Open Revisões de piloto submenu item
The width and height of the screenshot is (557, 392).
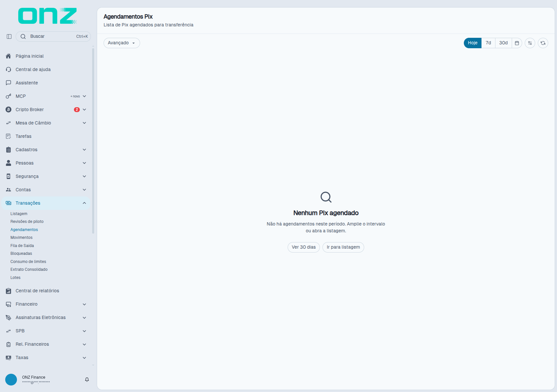pyautogui.click(x=27, y=222)
